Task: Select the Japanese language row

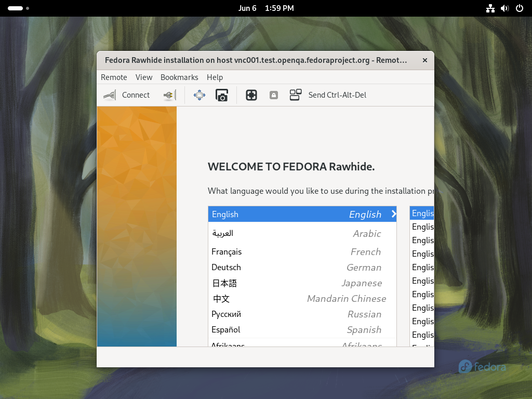Action: coord(302,283)
